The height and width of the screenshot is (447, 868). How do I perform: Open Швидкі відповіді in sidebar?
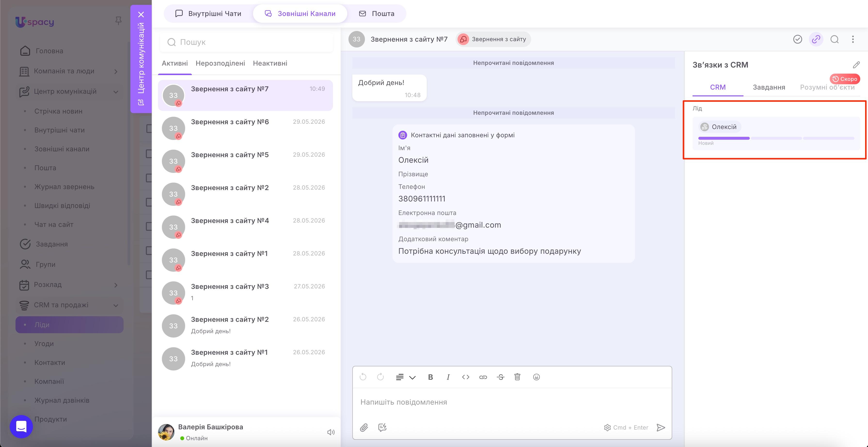tap(62, 205)
